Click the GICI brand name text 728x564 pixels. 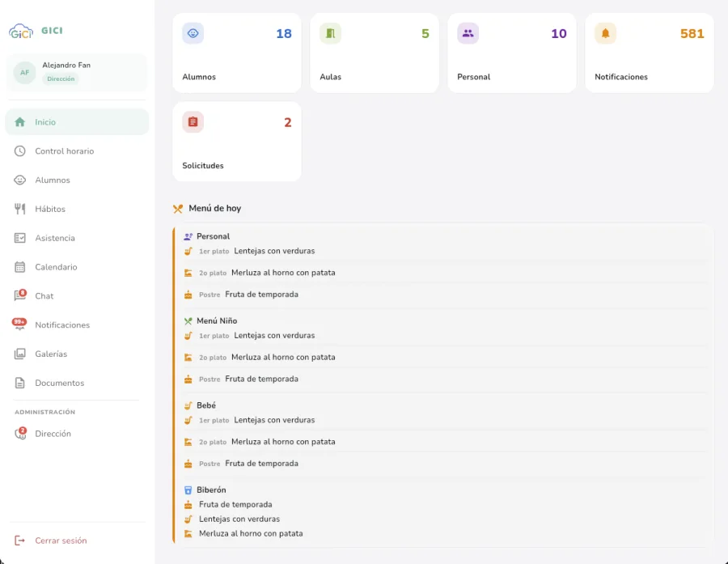[52, 31]
